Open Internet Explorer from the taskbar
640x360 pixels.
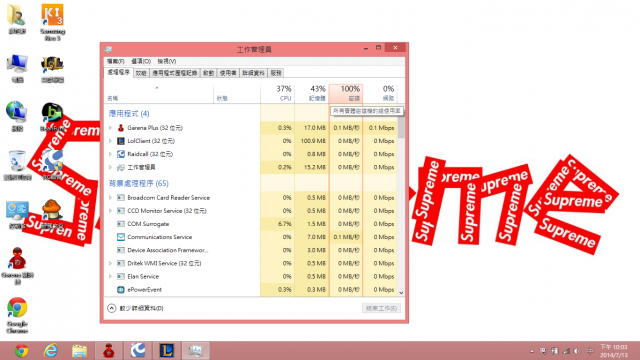click(51, 351)
